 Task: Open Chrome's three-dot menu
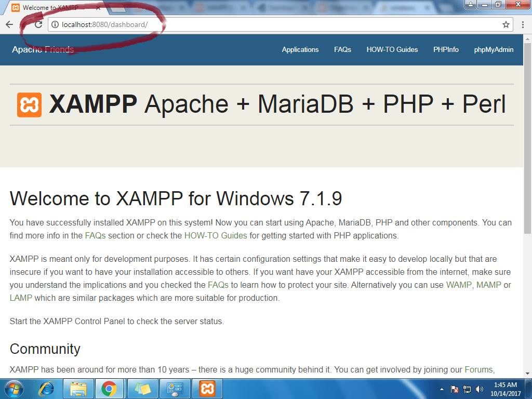tap(523, 24)
